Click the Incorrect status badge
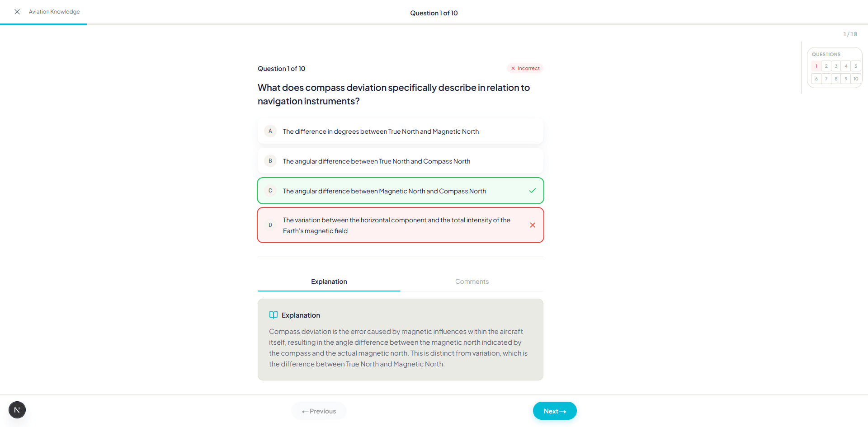 (525, 68)
